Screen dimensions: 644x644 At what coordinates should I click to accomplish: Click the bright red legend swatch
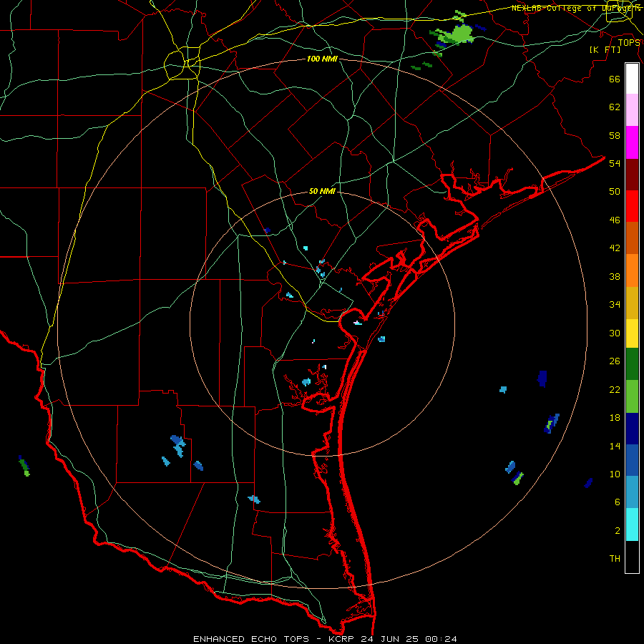click(x=632, y=206)
